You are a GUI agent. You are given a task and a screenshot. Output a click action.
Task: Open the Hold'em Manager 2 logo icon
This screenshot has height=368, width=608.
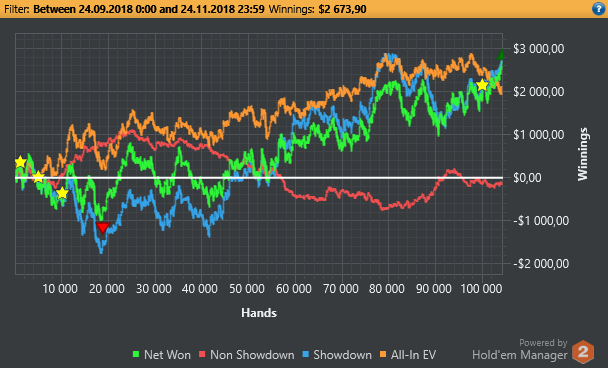click(x=583, y=351)
